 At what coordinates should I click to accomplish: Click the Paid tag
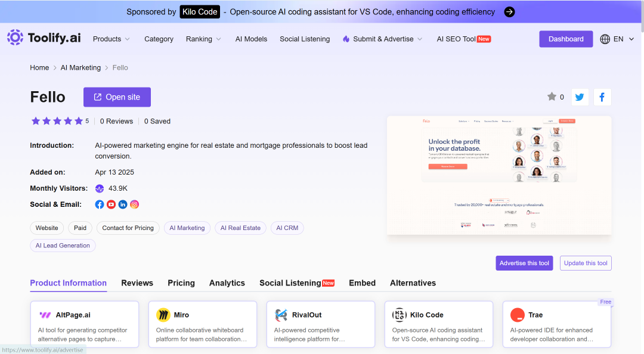(80, 228)
